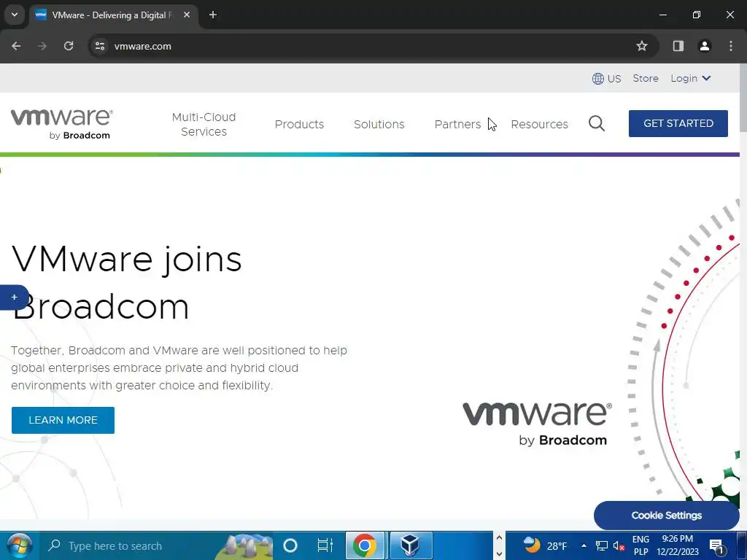
Task: Change region via US globe icon
Action: 606,79
